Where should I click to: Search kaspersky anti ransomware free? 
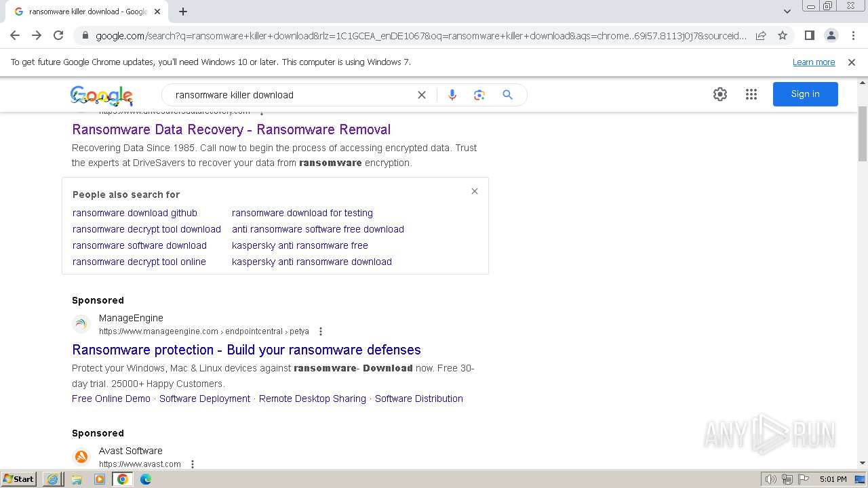pyautogui.click(x=300, y=245)
